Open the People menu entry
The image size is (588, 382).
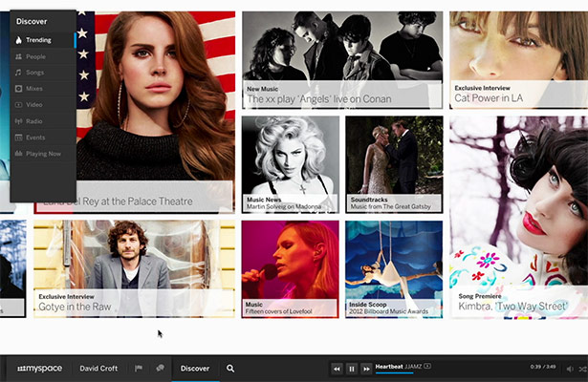[43, 56]
